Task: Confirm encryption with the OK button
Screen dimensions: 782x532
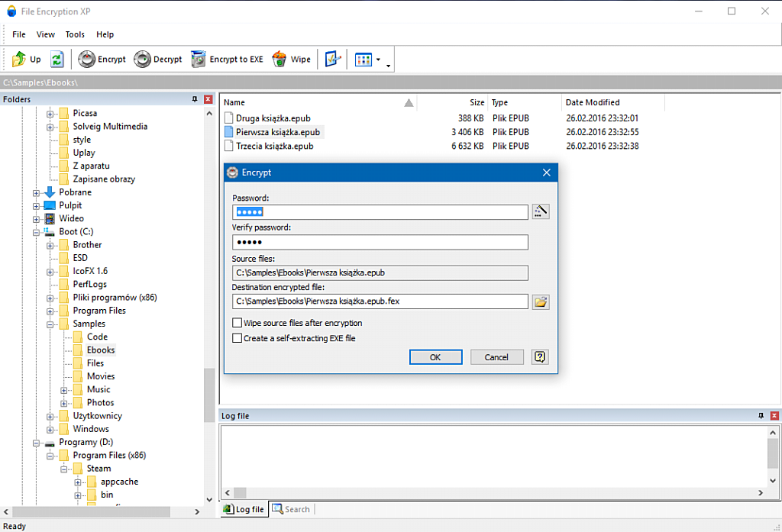Action: pos(435,357)
